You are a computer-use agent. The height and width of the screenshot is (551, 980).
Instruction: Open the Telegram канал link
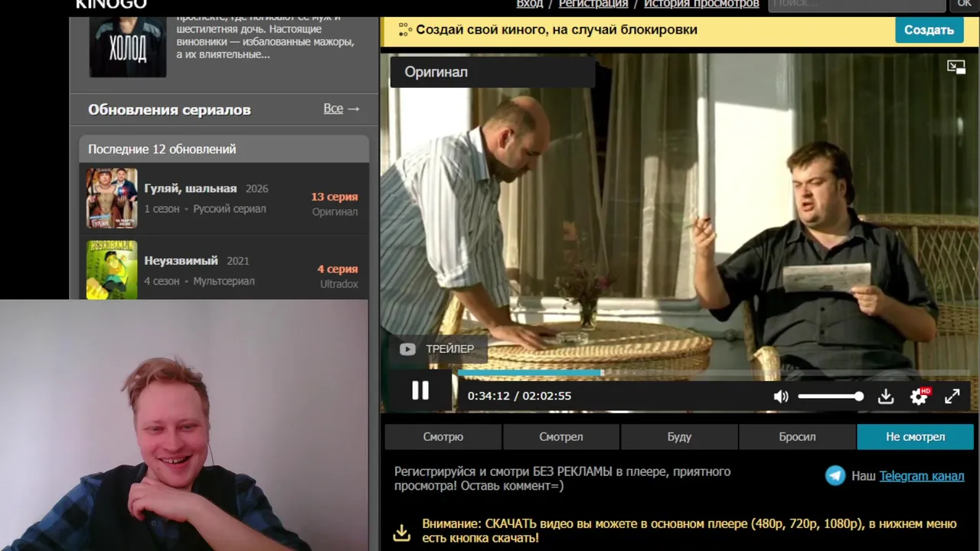[x=922, y=476]
